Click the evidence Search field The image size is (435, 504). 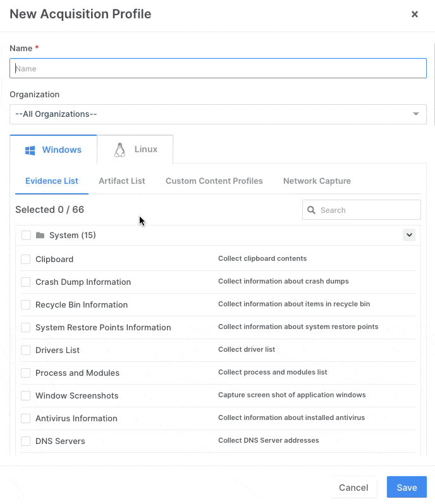(x=368, y=210)
